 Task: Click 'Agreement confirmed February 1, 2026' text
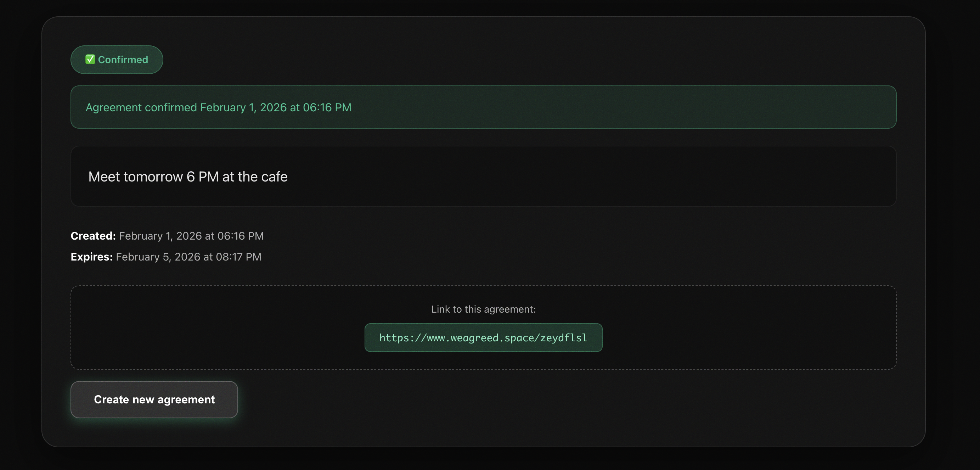(x=218, y=107)
